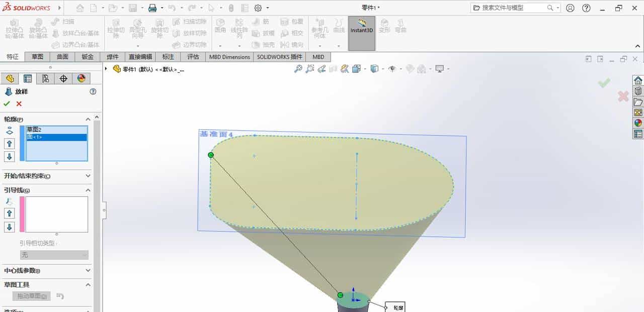
Task: Toggle the Section View tool
Action: [x=344, y=69]
